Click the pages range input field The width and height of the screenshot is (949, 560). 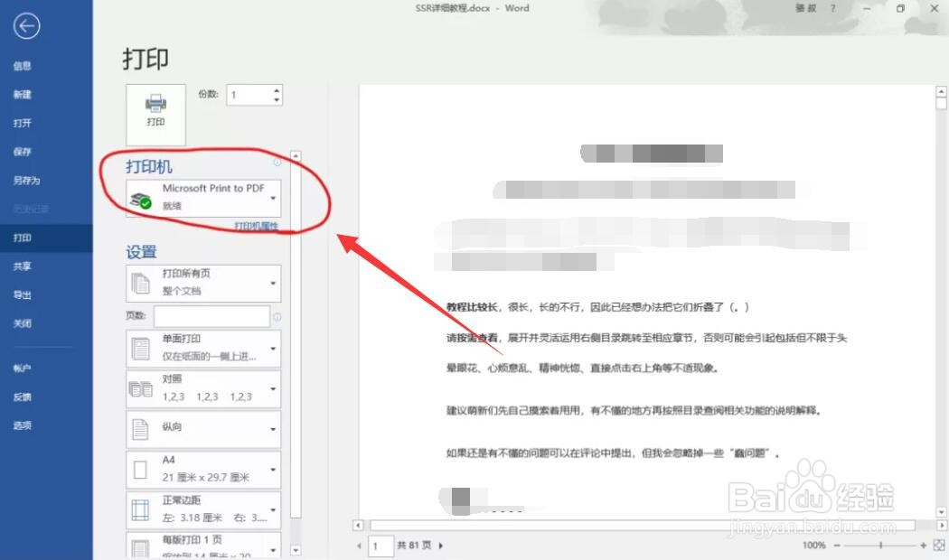click(x=211, y=316)
